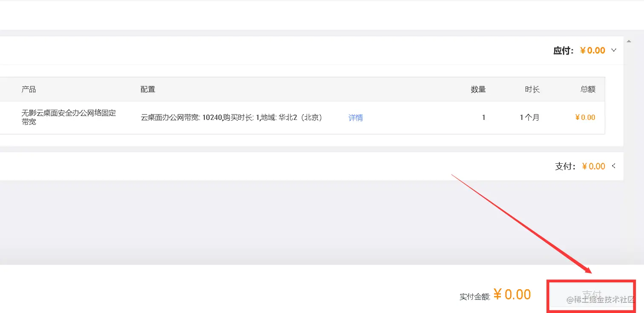644x313 pixels.
Task: Click the 产品 column header
Action: (29, 89)
